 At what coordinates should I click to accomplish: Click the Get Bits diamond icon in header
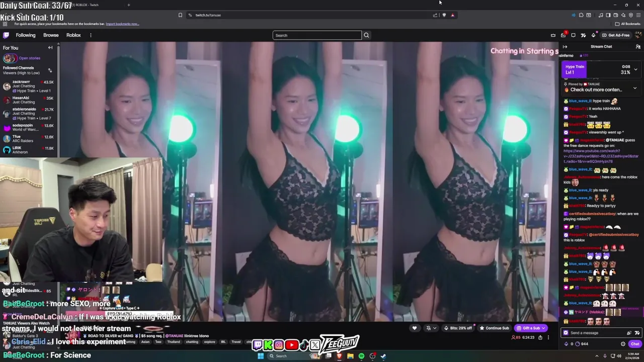coord(593,35)
